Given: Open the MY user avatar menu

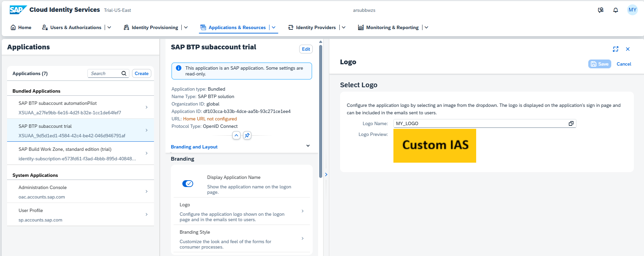Looking at the screenshot, I should tap(633, 10).
